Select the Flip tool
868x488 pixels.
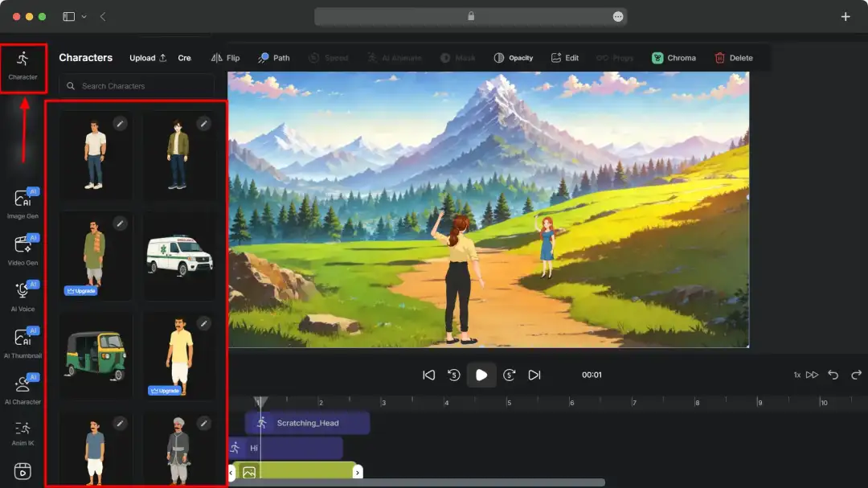tap(227, 57)
